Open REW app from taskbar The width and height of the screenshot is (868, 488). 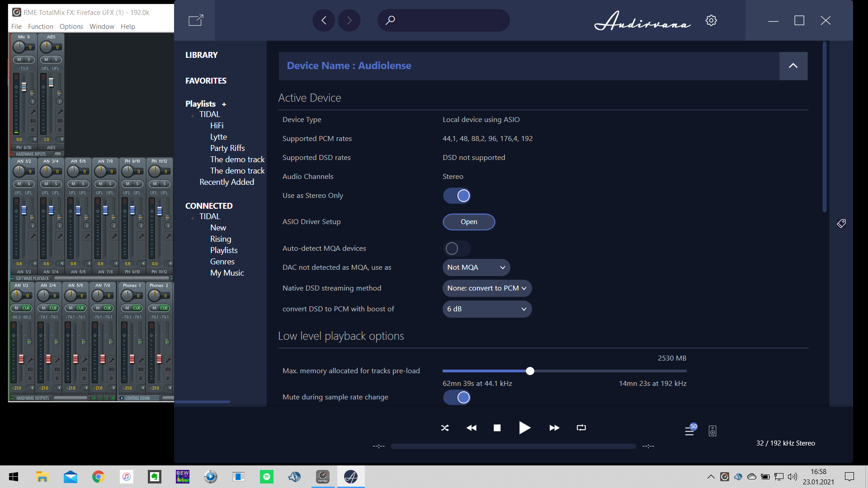point(183,477)
